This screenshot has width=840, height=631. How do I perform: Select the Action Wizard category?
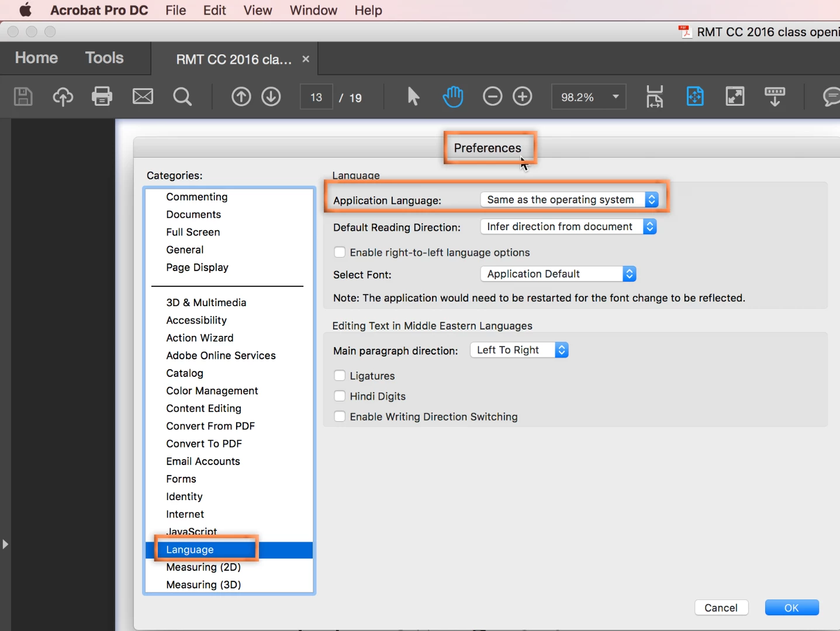click(x=200, y=338)
